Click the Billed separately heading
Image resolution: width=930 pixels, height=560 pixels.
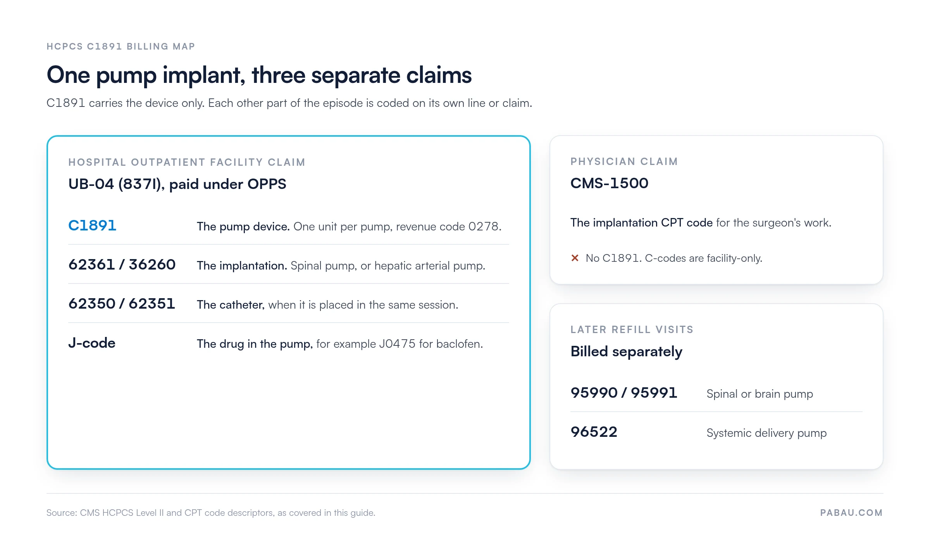[x=627, y=352]
